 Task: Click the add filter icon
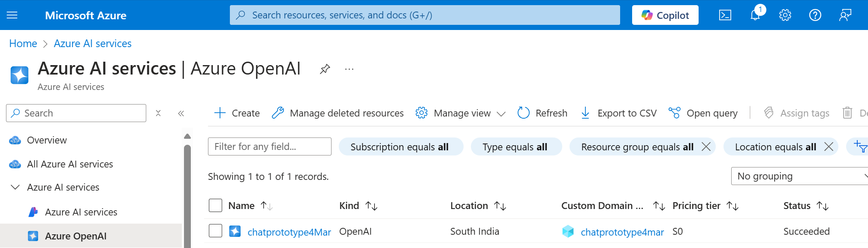coord(859,146)
